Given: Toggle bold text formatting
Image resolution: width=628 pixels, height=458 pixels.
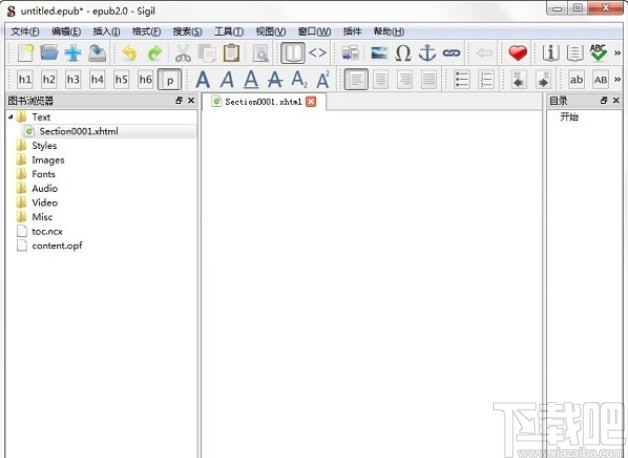Looking at the screenshot, I should [203, 79].
